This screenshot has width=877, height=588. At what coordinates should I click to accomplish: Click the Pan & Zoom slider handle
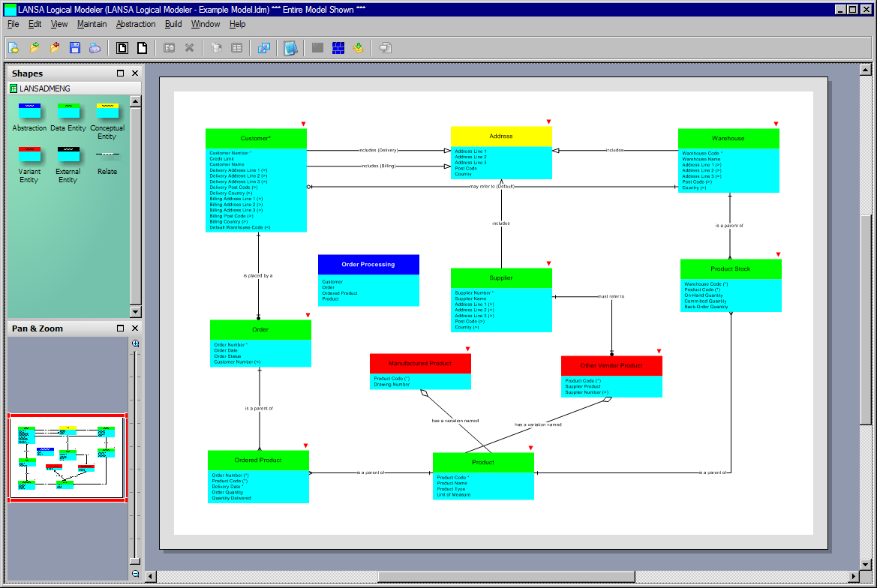click(135, 561)
